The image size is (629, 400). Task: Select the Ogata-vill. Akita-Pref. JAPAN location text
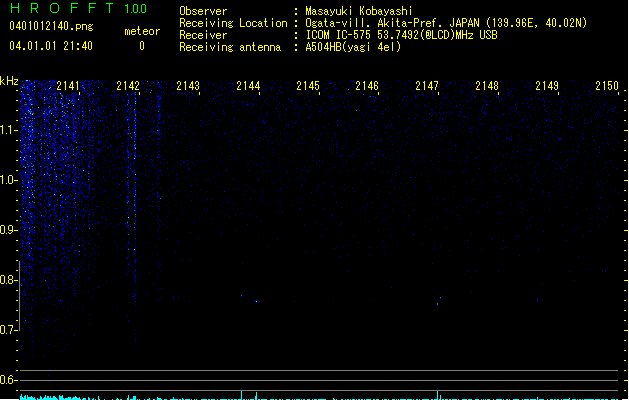446,23
